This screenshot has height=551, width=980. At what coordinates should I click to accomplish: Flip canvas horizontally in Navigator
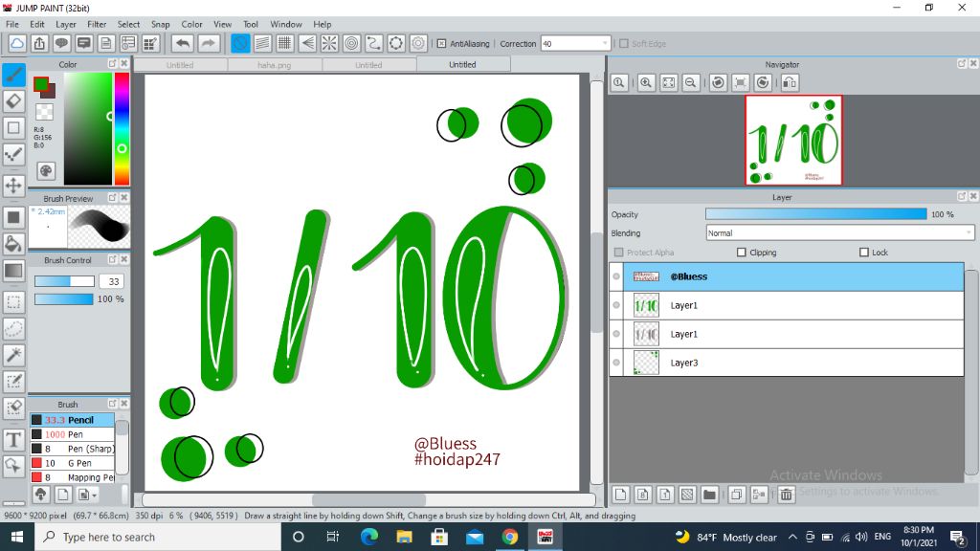[x=790, y=82]
